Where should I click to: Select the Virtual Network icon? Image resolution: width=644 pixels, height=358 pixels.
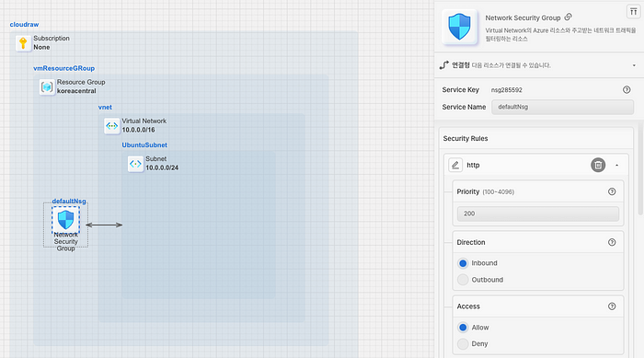tap(111, 126)
